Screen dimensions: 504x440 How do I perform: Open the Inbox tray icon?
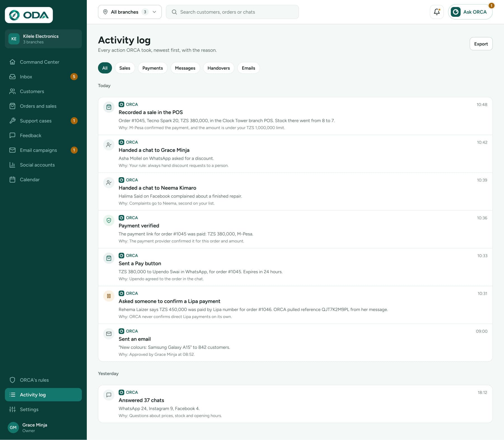(12, 77)
